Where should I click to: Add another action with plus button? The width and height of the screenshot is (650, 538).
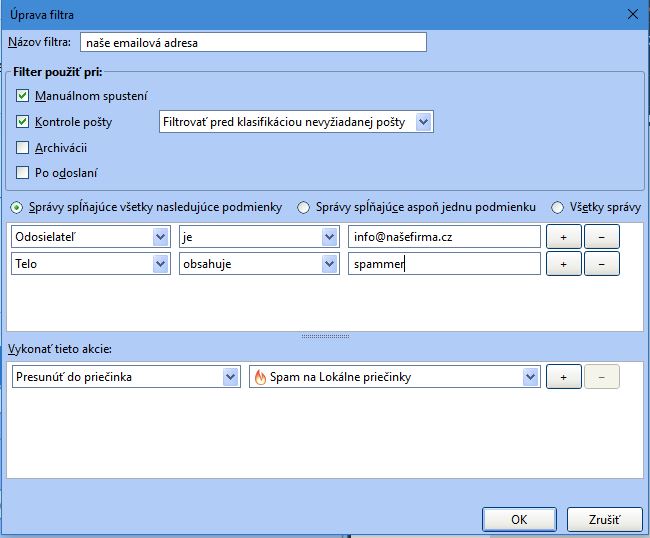pyautogui.click(x=563, y=377)
